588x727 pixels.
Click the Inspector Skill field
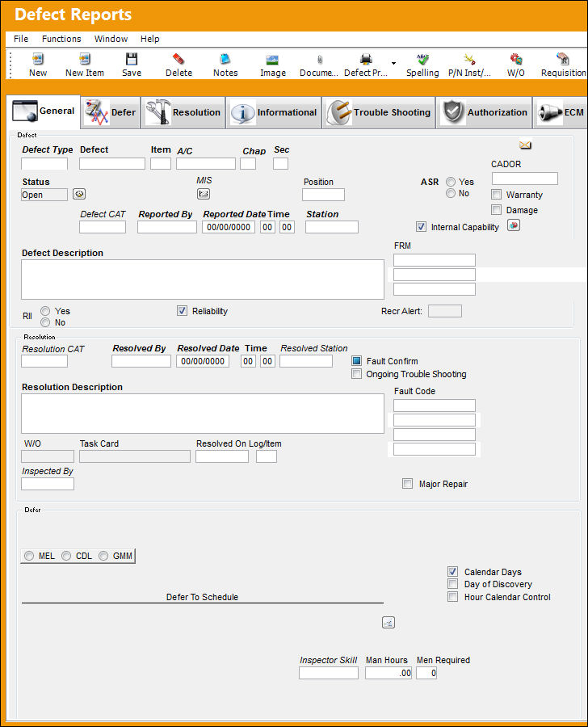[328, 673]
